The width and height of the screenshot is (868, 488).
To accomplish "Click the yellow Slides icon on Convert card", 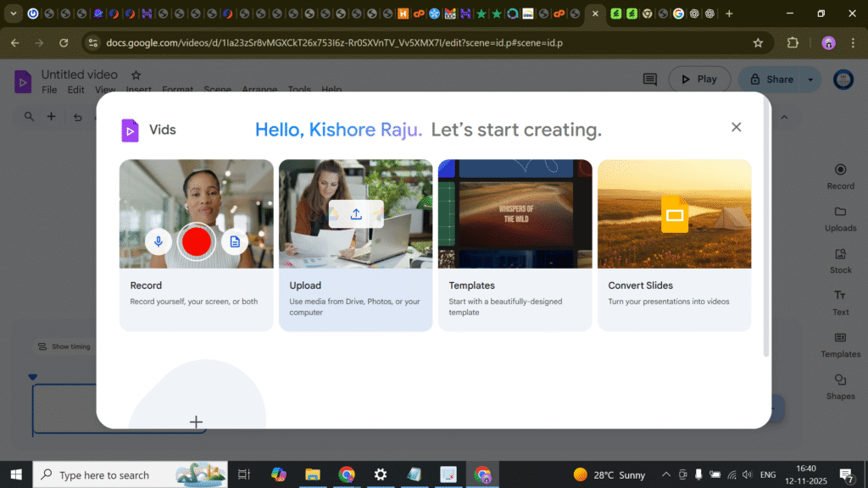I will point(674,213).
